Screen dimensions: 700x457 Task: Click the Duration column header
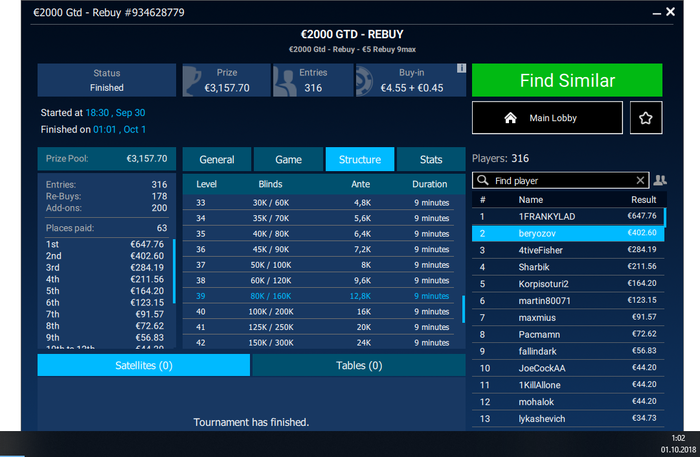[x=429, y=184]
